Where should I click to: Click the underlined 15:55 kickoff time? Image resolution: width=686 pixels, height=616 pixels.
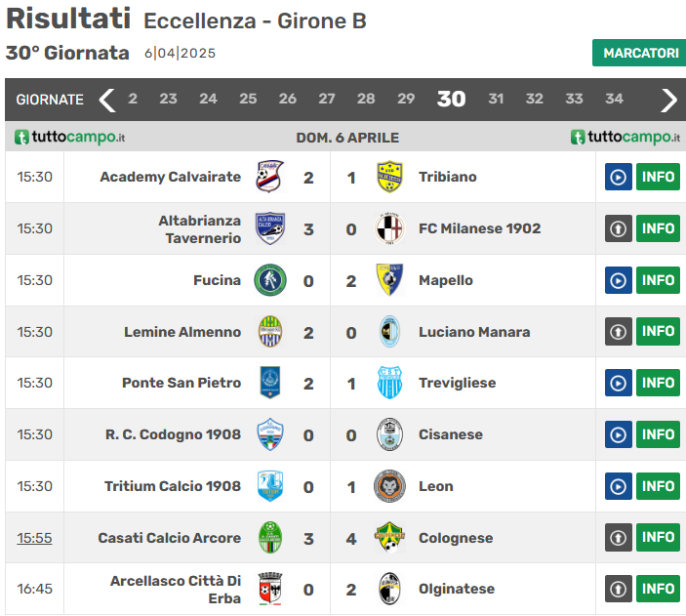[34, 538]
